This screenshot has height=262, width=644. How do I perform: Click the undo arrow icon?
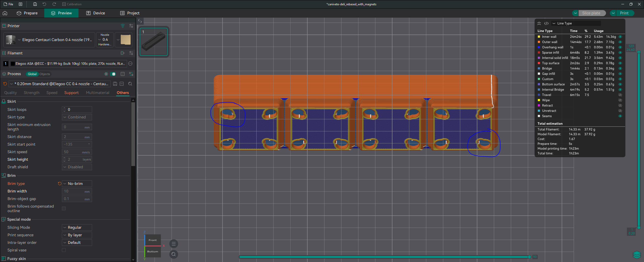tap(44, 4)
